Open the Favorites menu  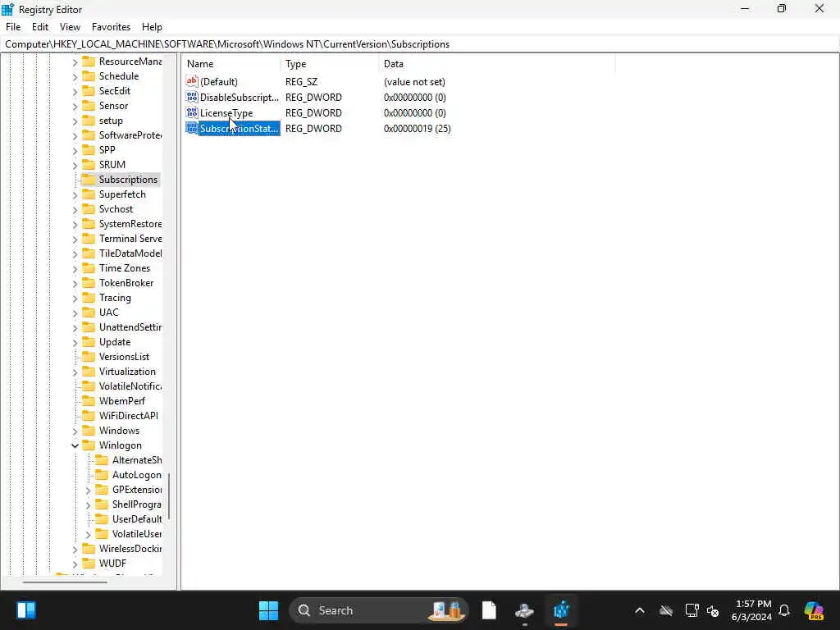tap(111, 27)
